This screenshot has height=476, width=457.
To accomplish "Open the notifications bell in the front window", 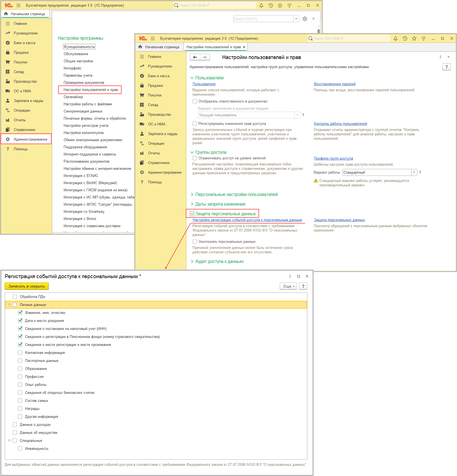I will pos(396,39).
